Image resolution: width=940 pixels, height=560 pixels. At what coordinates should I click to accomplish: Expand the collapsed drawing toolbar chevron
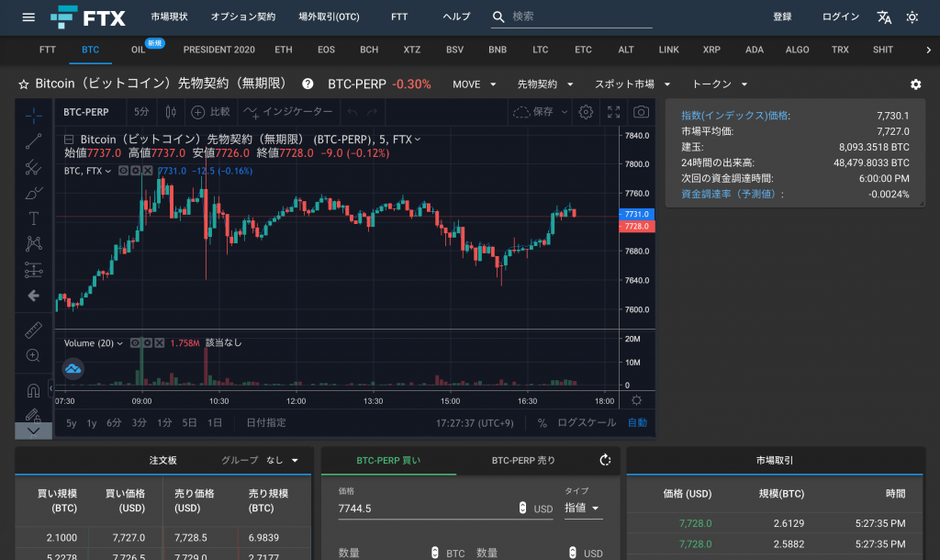34,431
